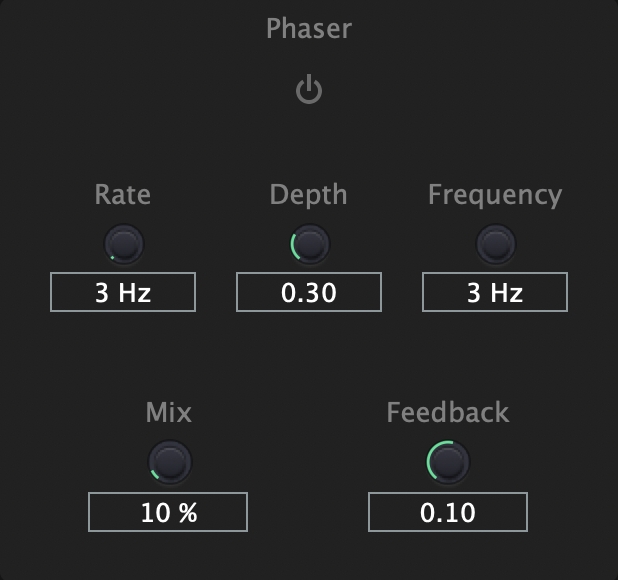Select the Depth value field showing 0.30
Image resolution: width=618 pixels, height=580 pixels.
309,293
